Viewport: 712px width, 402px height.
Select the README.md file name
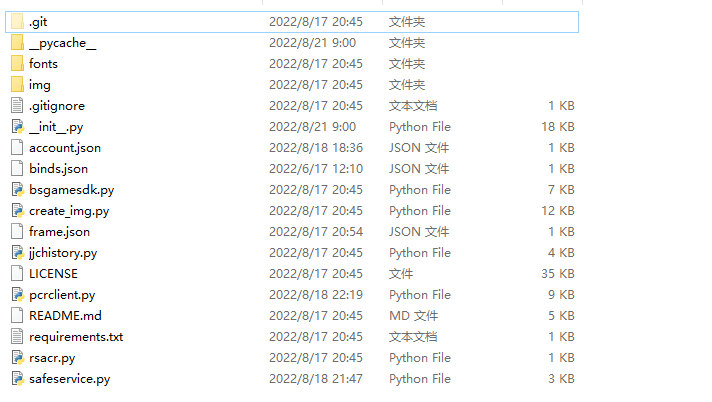(x=65, y=316)
